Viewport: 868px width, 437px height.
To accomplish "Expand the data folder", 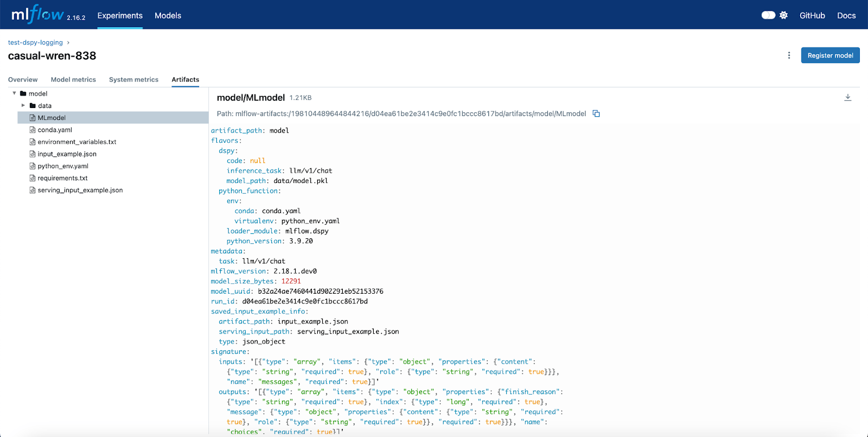I will coord(23,105).
